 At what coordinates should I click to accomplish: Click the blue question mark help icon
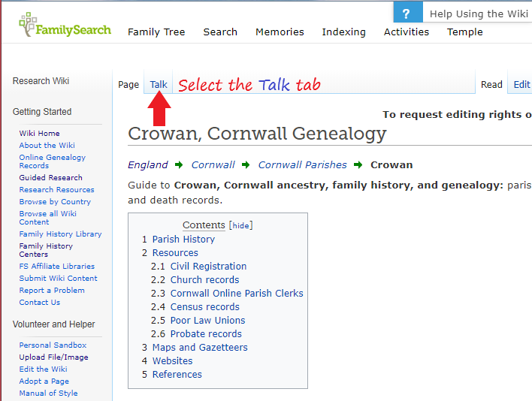tap(407, 14)
